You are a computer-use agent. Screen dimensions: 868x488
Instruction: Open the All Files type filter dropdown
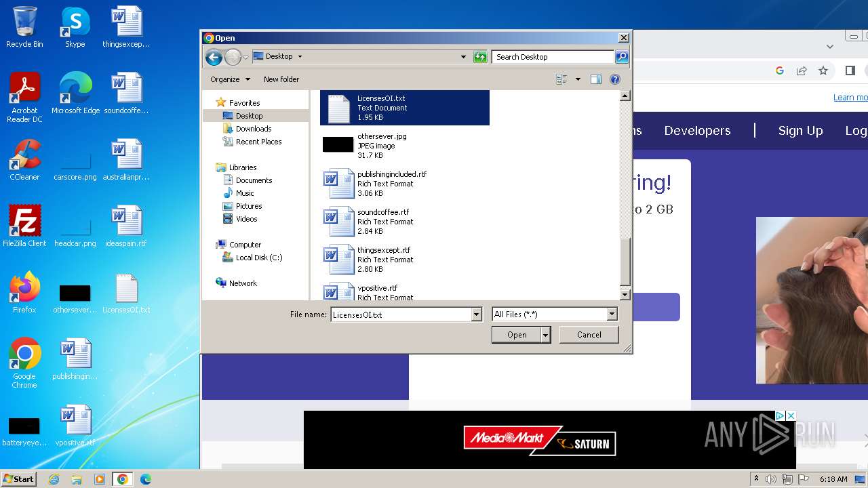click(x=612, y=314)
